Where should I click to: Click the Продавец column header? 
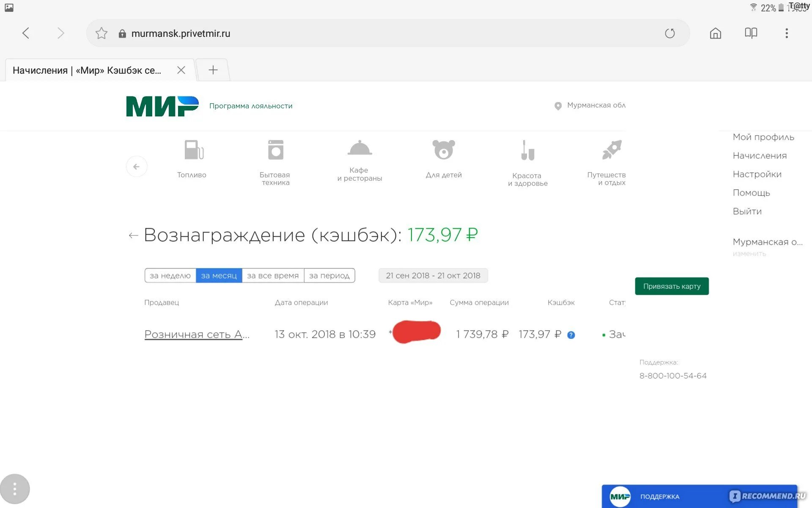pyautogui.click(x=162, y=302)
